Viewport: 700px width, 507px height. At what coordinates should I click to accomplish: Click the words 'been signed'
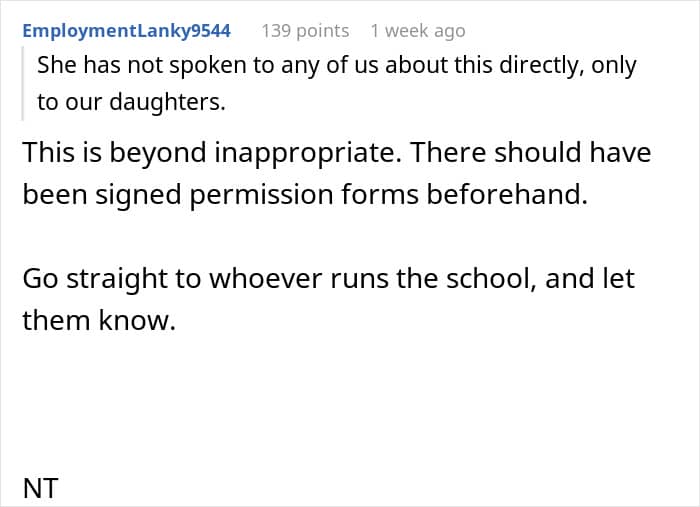point(102,195)
